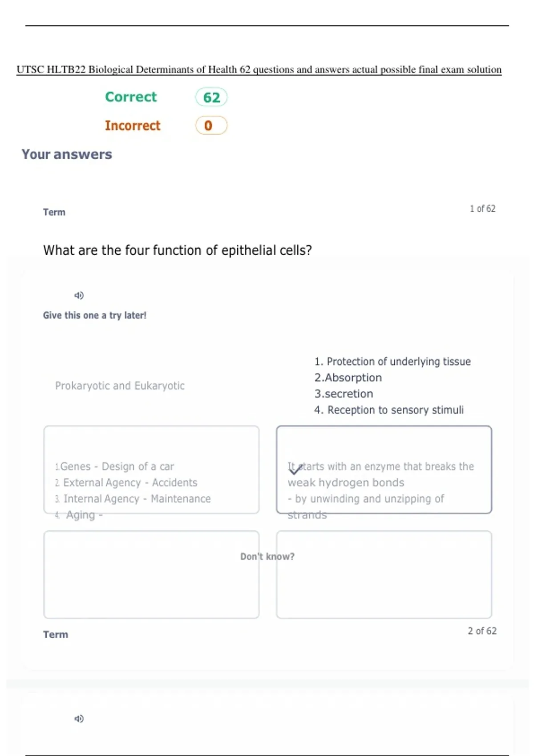The height and width of the screenshot is (756, 534).
Task: Play audio for the epithelial cells question
Action: pos(79,295)
